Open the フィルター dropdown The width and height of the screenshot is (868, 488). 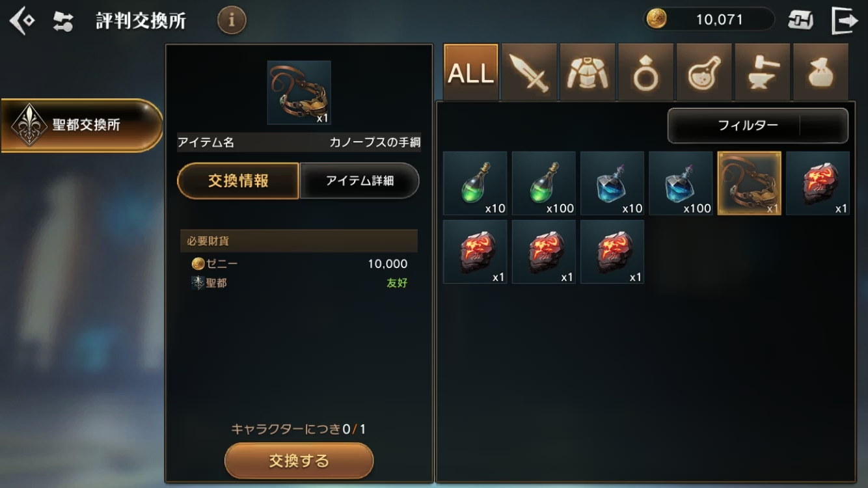(758, 126)
